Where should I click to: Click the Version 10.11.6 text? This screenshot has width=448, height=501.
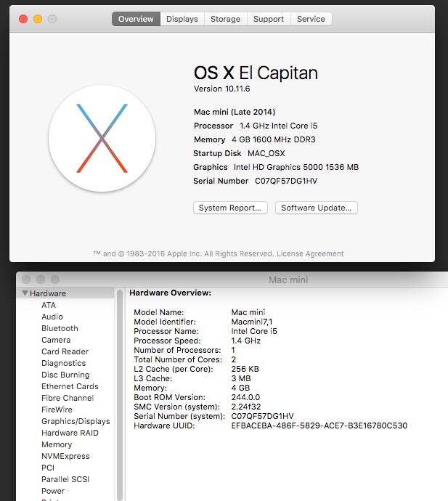[221, 89]
